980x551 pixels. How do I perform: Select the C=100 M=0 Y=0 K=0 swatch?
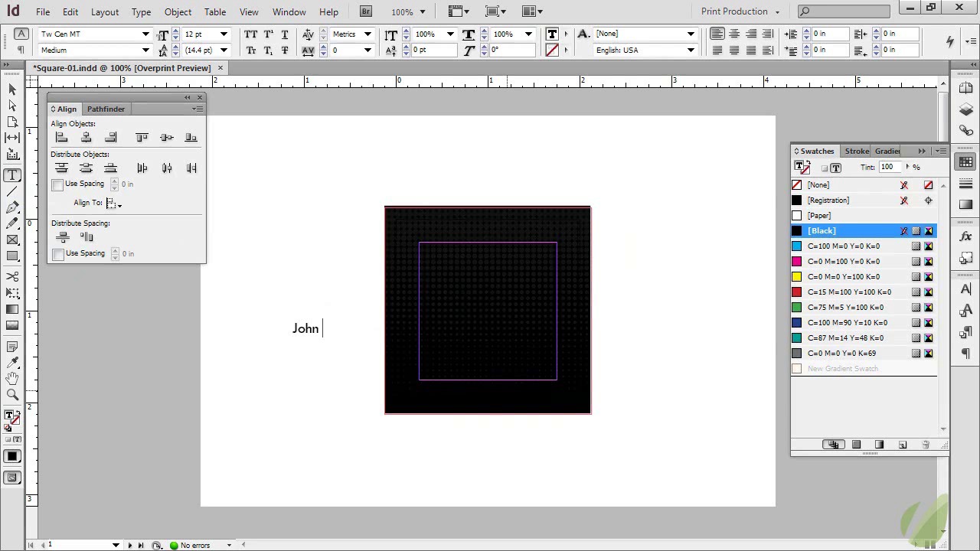click(x=864, y=246)
